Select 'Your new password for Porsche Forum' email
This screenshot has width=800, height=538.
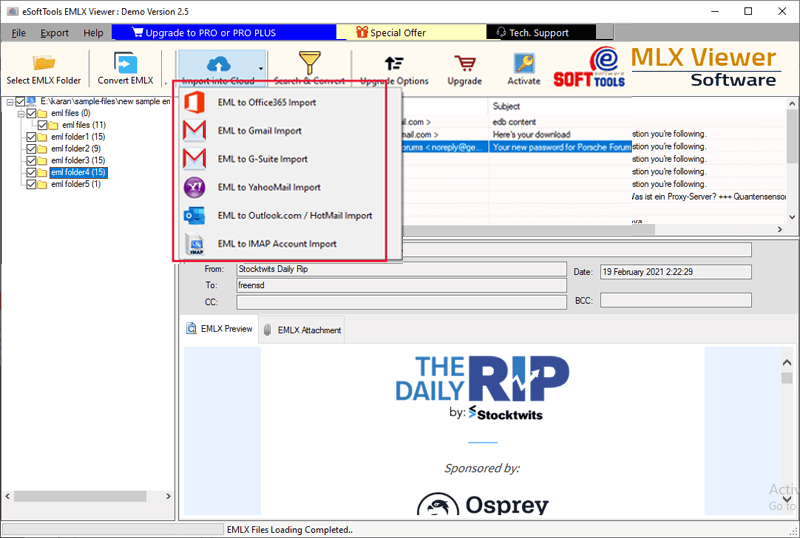560,148
